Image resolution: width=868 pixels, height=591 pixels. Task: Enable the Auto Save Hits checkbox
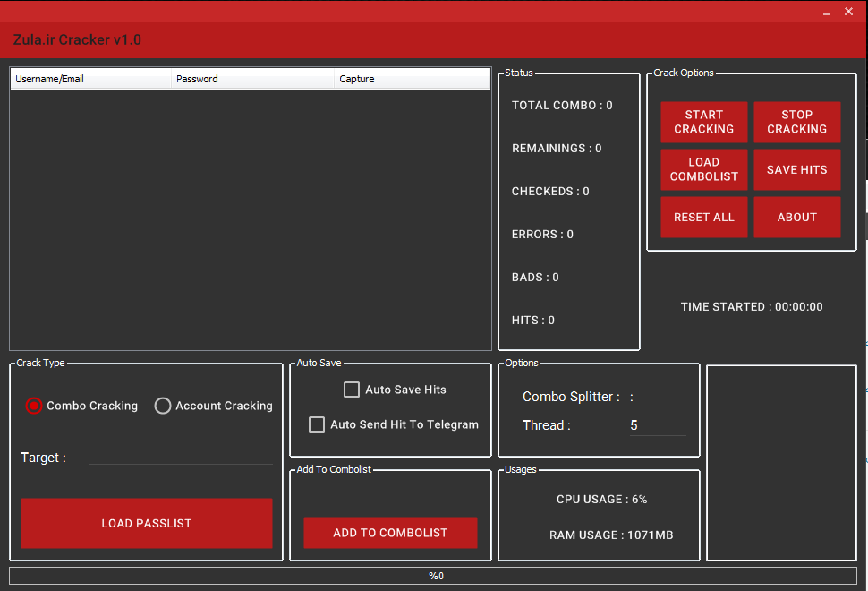pyautogui.click(x=353, y=390)
